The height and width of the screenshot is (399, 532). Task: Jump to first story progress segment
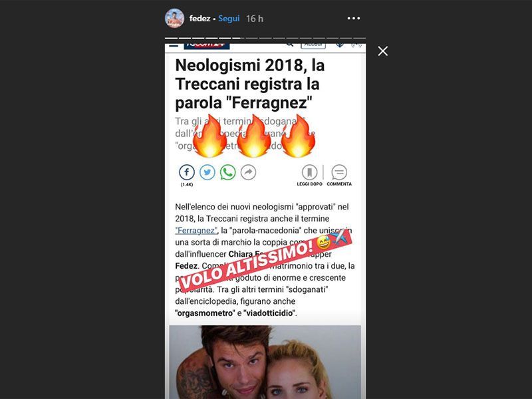(171, 39)
